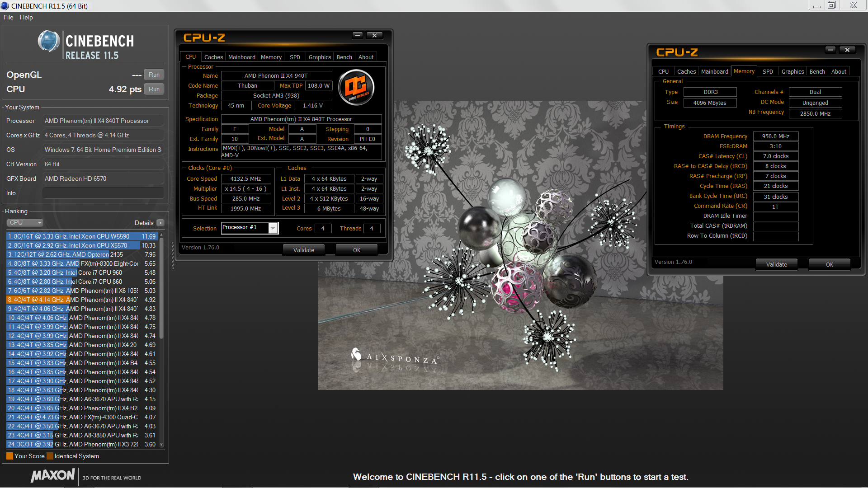The height and width of the screenshot is (488, 868).
Task: Minimize the left CPU-Z window
Action: [x=358, y=35]
